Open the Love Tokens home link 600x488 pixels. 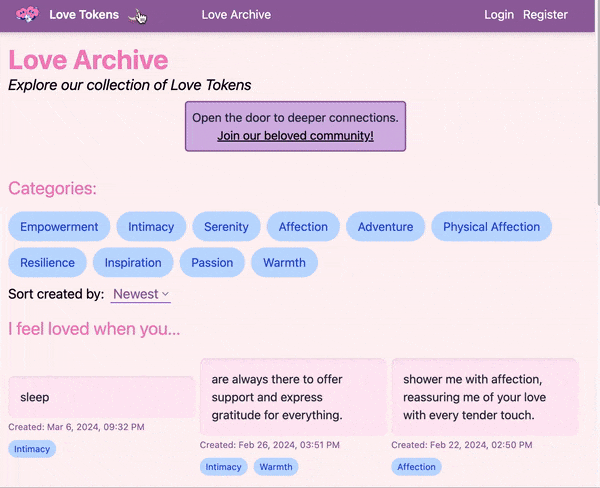click(84, 15)
